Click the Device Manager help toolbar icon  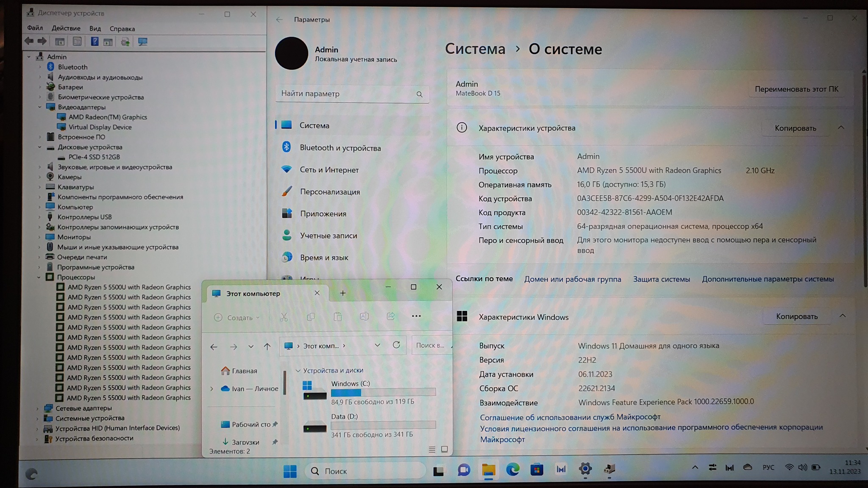[95, 42]
